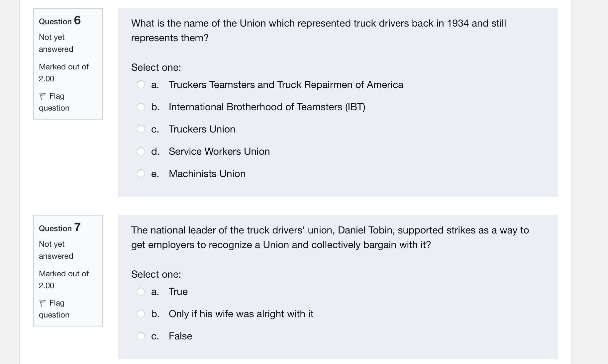Select answer a 'Truckers Teamsters and Truck Repairmen of America'
The image size is (608, 364).
[x=141, y=85]
